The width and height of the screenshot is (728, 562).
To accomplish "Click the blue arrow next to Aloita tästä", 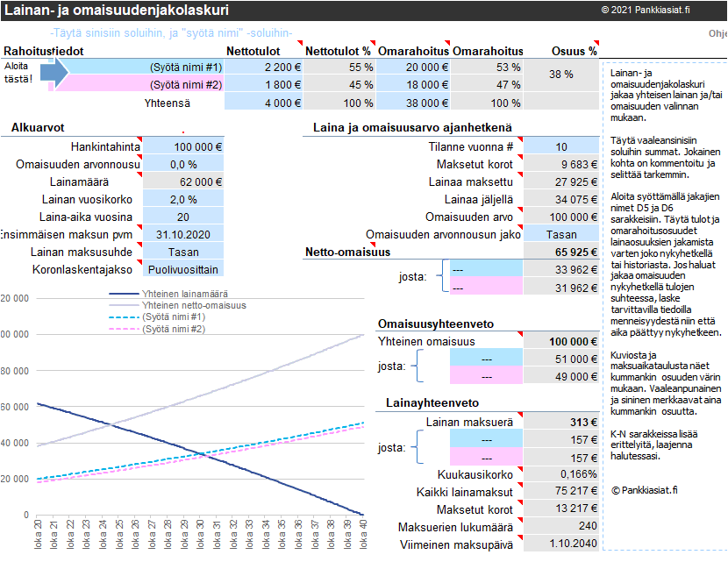I will (54, 75).
